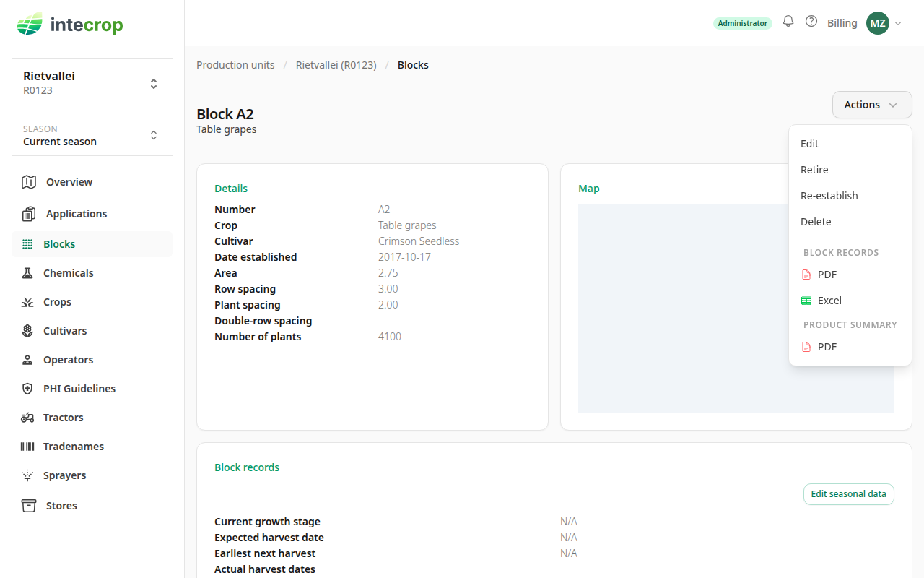The height and width of the screenshot is (578, 924).
Task: Click the Tractors tractor icon
Action: point(27,418)
